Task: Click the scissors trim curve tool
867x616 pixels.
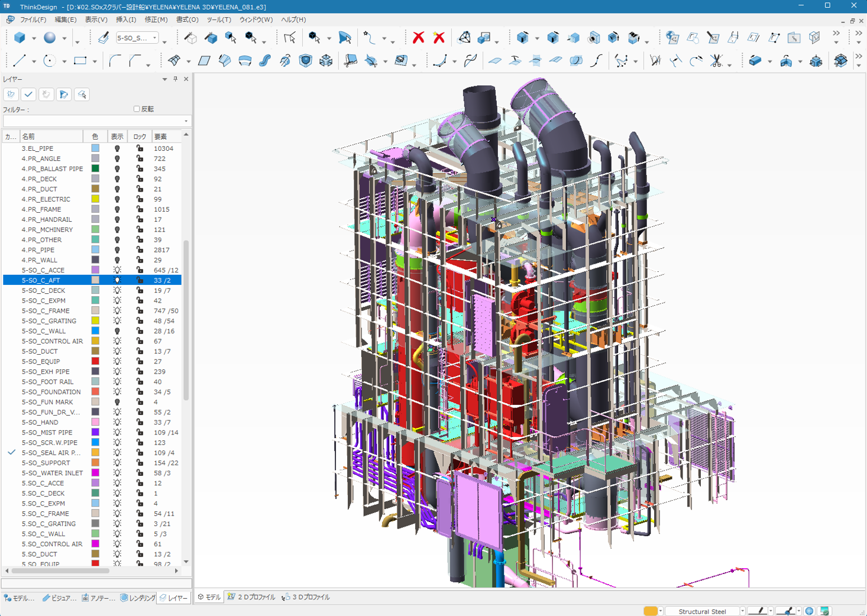Action: (x=716, y=61)
